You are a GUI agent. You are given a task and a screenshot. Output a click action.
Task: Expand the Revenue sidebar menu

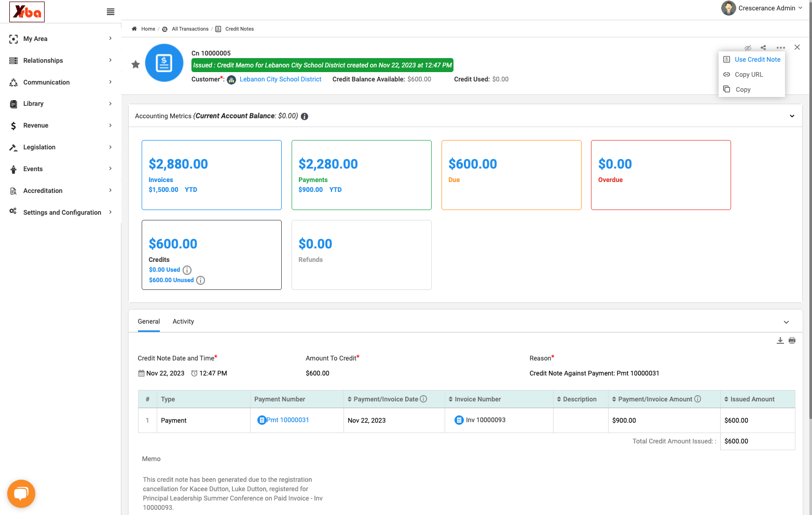click(61, 126)
